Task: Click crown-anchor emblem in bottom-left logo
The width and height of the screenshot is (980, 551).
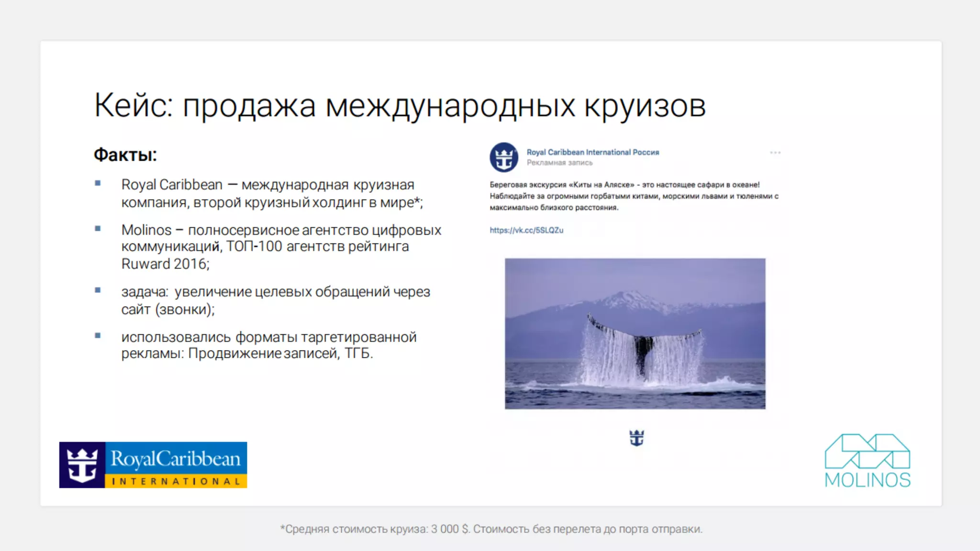Action: click(82, 465)
